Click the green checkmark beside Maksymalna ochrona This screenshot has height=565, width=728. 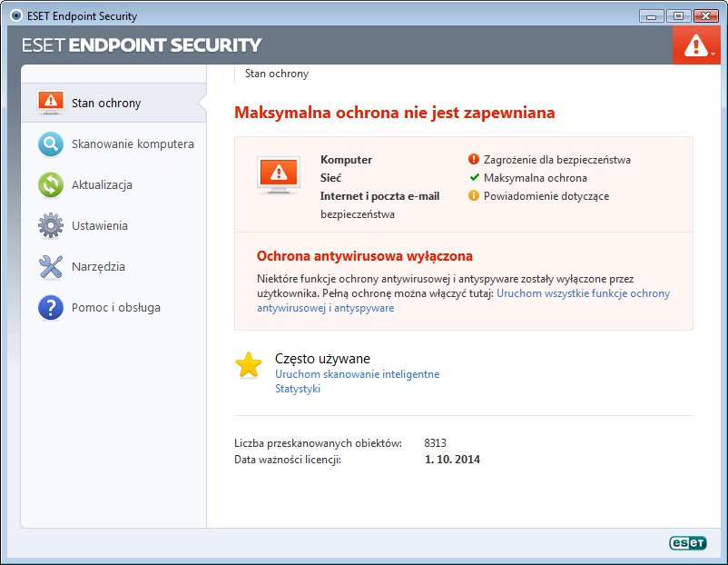474,177
